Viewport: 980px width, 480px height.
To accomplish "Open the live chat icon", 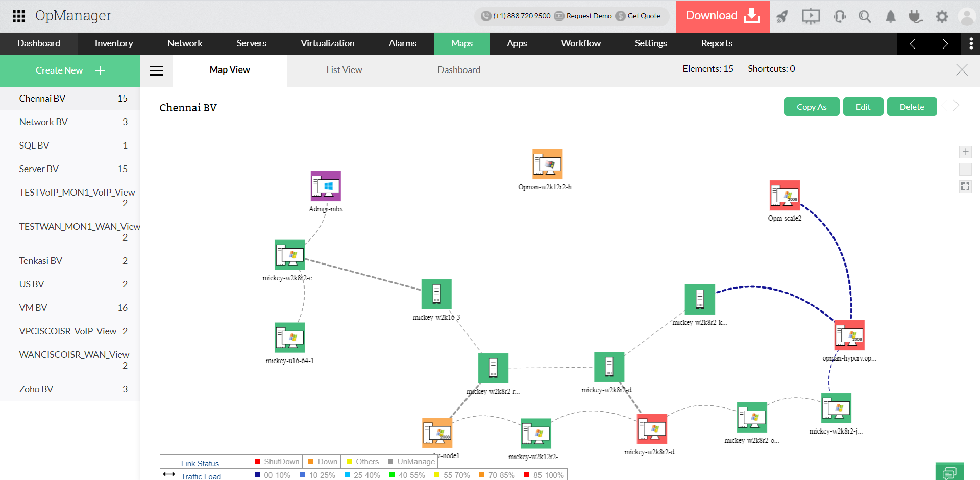I will coord(949,471).
